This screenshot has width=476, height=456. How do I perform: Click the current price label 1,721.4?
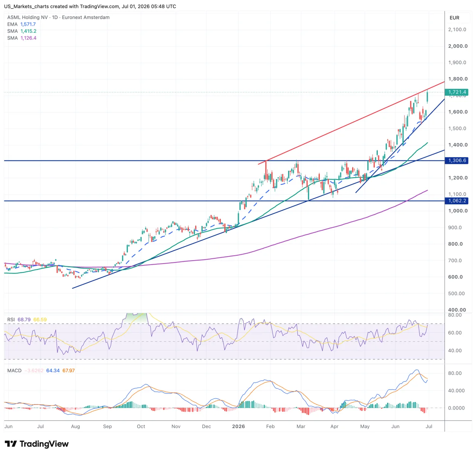pyautogui.click(x=457, y=92)
